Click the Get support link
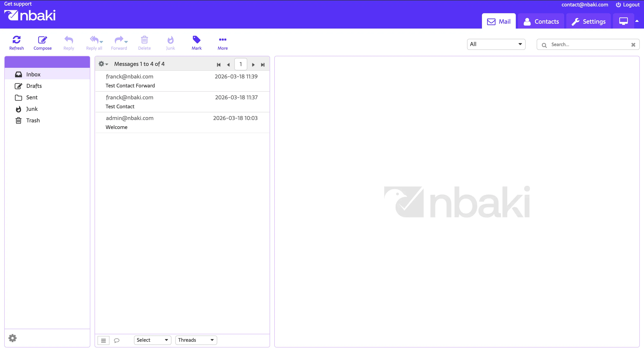This screenshot has width=644, height=356. point(18,4)
